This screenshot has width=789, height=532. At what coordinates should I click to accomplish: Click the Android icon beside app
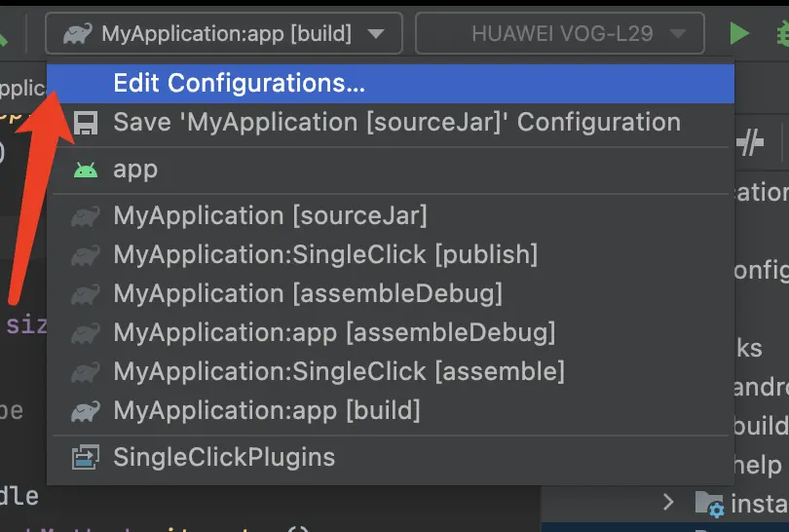(x=86, y=170)
